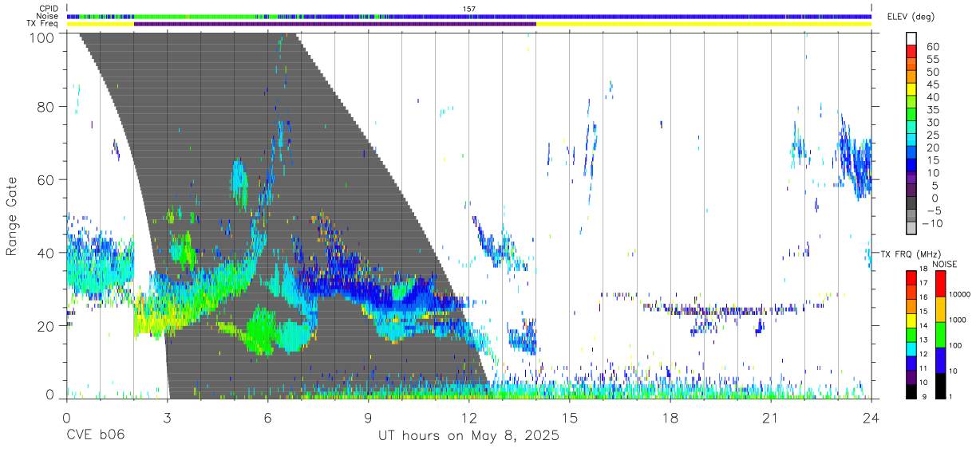Click the CPID value '157'
Image resolution: width=980 pixels, height=452 pixels.
[x=469, y=9]
